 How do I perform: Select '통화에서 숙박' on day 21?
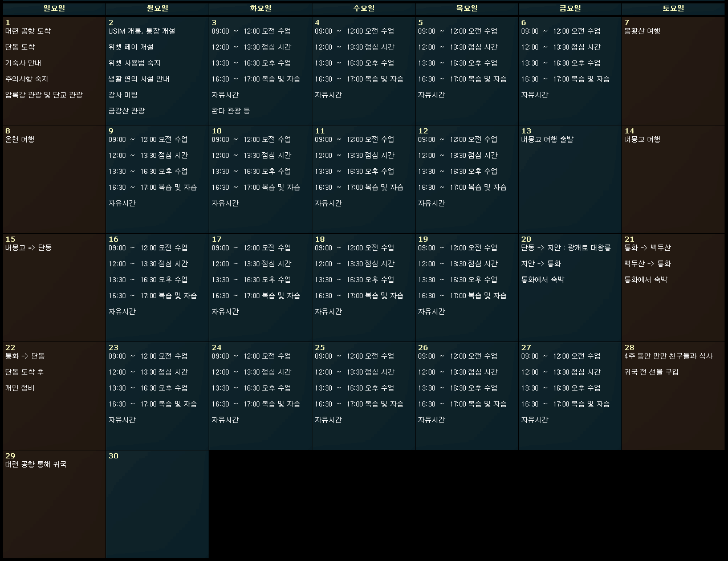pos(646,280)
